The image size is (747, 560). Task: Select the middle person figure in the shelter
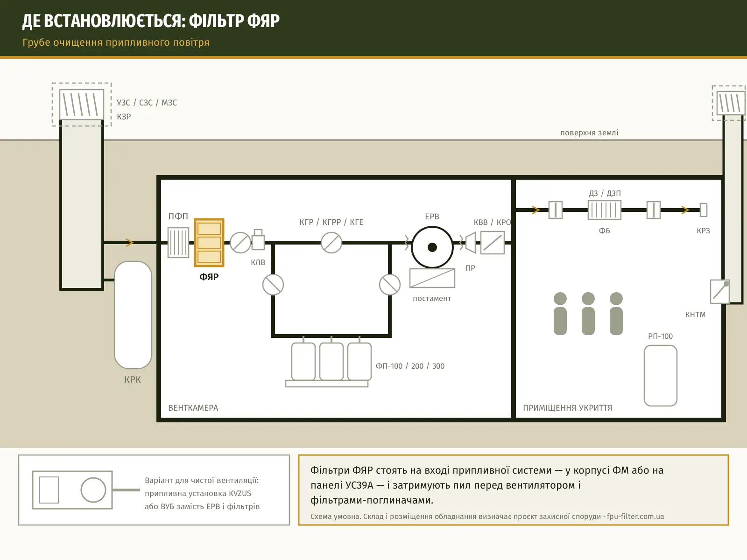point(588,314)
